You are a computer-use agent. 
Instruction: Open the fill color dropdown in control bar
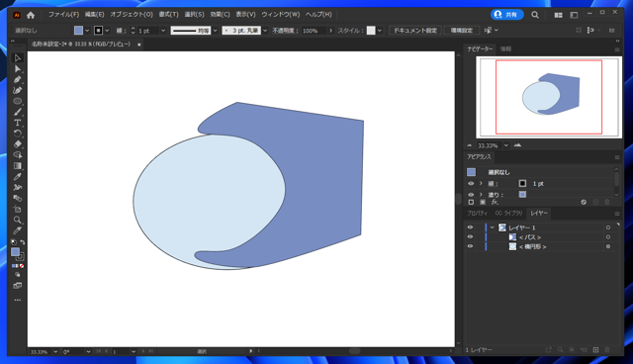pos(87,31)
